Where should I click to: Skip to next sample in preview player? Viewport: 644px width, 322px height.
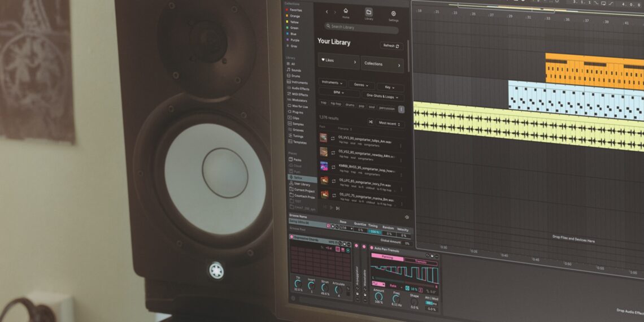click(338, 208)
